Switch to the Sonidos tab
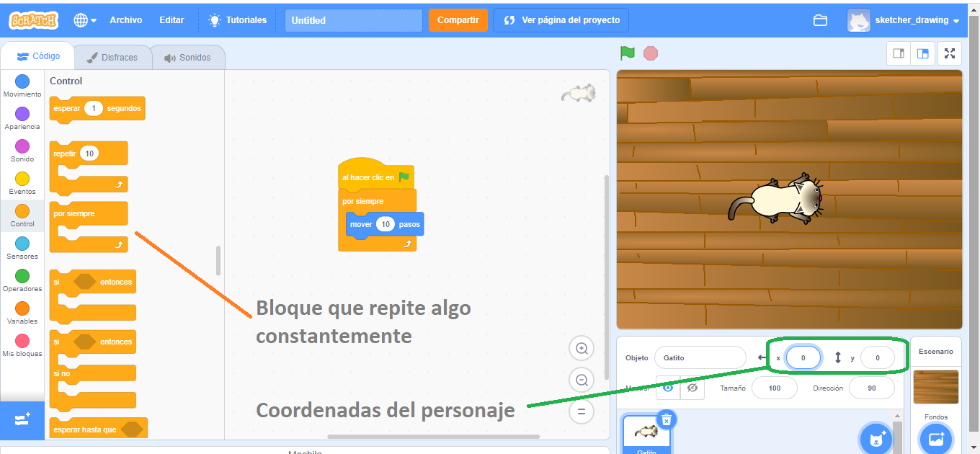 point(188,56)
